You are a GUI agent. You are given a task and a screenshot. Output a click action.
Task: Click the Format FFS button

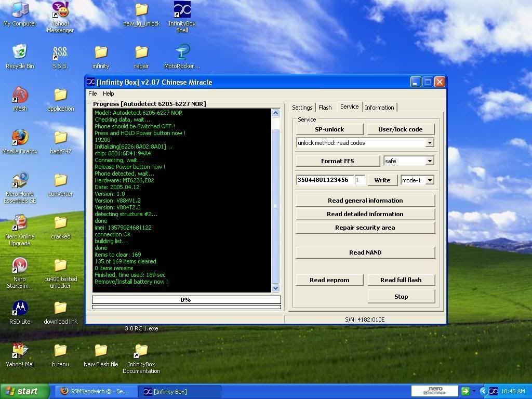338,161
